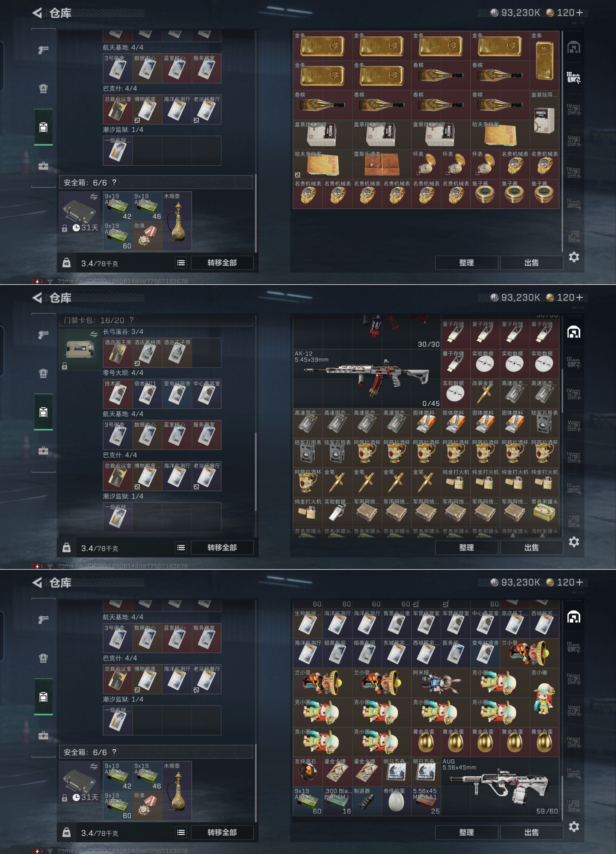Toggle list view beside 转移全部 under 长弓溪谷 panel
The height and width of the screenshot is (854, 616).
[x=181, y=548]
